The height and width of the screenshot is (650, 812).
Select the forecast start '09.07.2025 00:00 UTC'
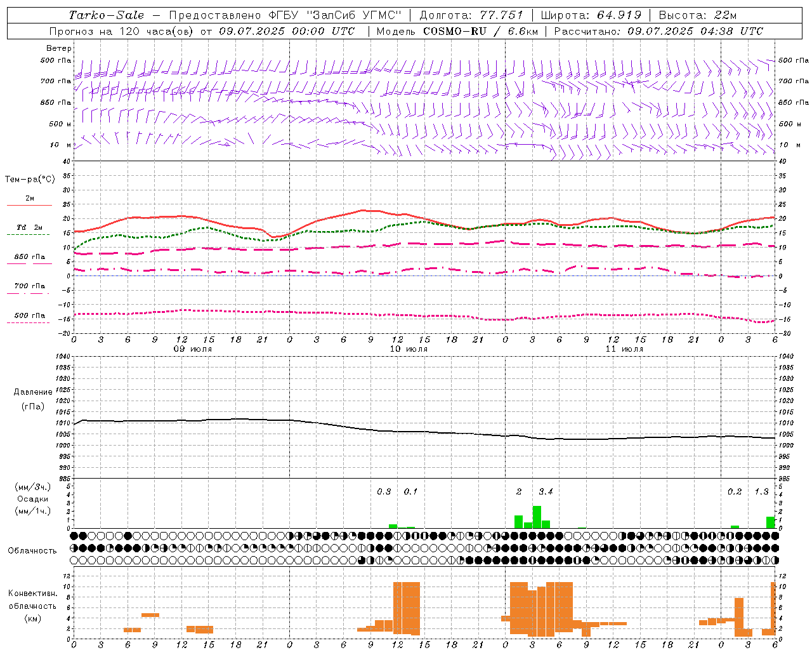(287, 31)
